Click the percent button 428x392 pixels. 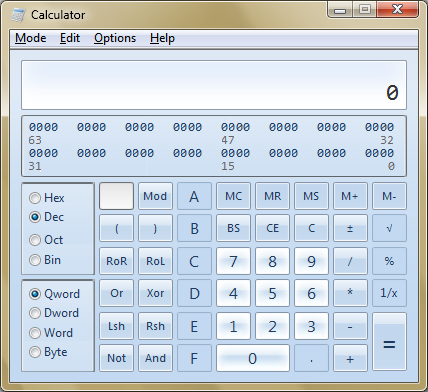point(389,261)
